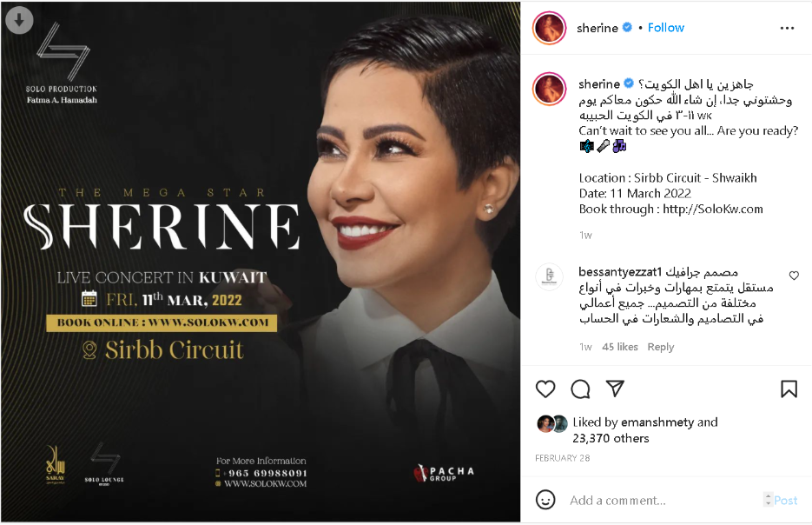
Task: View the 45 likes on the comment
Action: [x=620, y=347]
